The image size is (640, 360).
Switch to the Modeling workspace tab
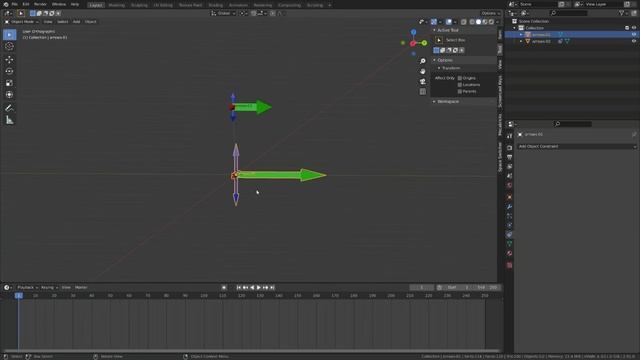click(x=116, y=5)
